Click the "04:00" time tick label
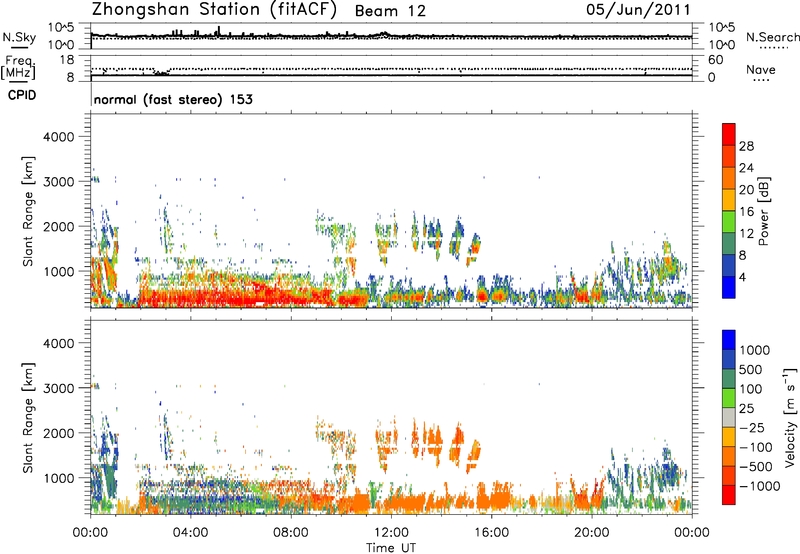The width and height of the screenshot is (800, 554). coord(191,533)
